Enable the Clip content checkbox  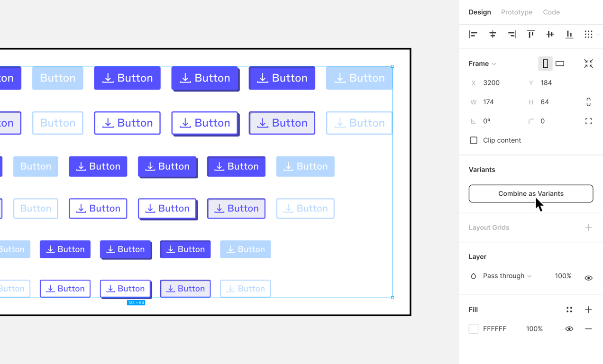coord(474,140)
